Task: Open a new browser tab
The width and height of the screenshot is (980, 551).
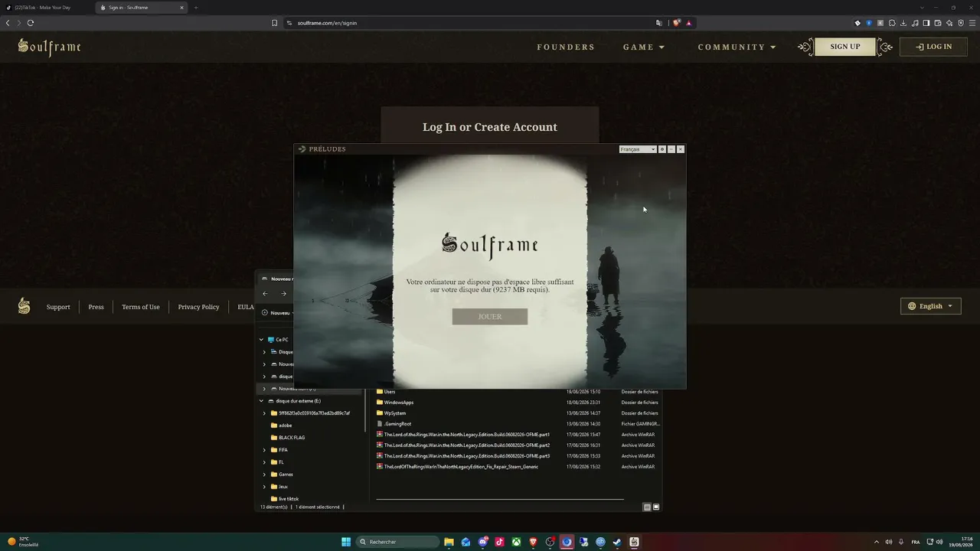Action: [x=195, y=8]
